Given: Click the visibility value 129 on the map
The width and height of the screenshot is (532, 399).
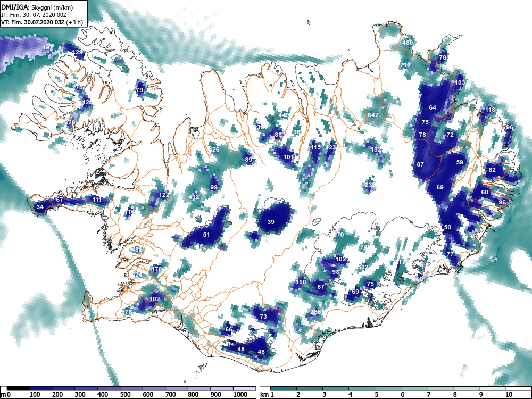Looking at the screenshot, I should (78, 52).
